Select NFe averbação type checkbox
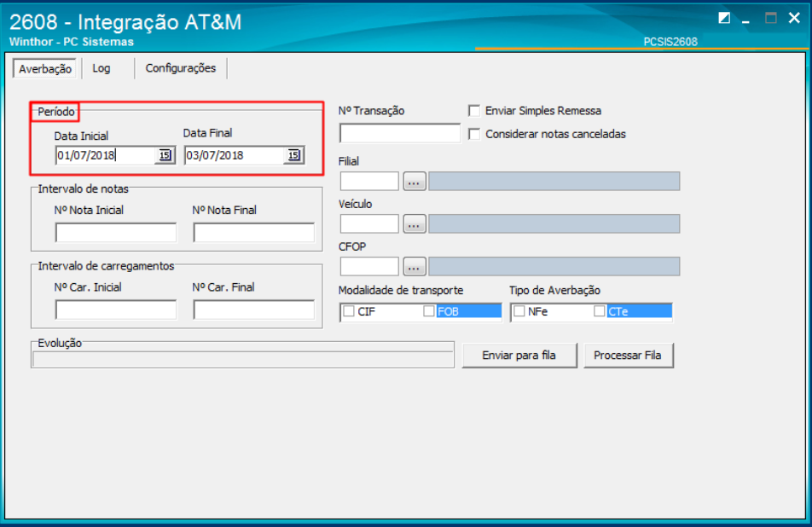812x527 pixels. pos(519,311)
